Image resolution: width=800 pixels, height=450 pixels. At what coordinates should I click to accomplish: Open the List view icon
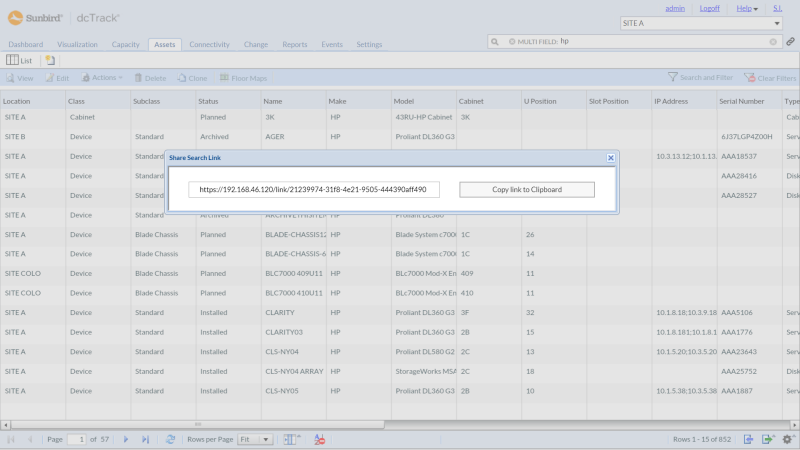(x=19, y=60)
